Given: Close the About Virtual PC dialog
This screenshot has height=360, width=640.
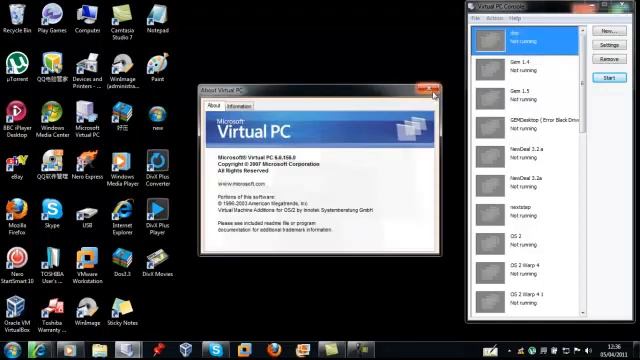Looking at the screenshot, I should pyautogui.click(x=428, y=89).
